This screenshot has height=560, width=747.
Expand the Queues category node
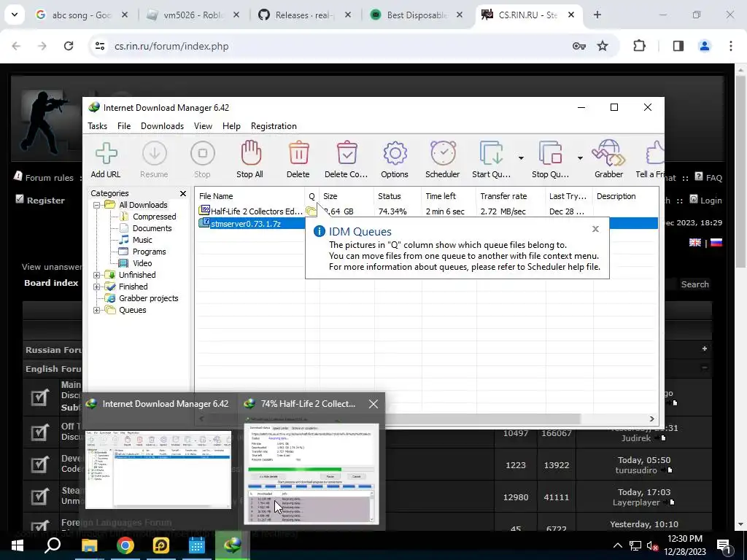[97, 311]
